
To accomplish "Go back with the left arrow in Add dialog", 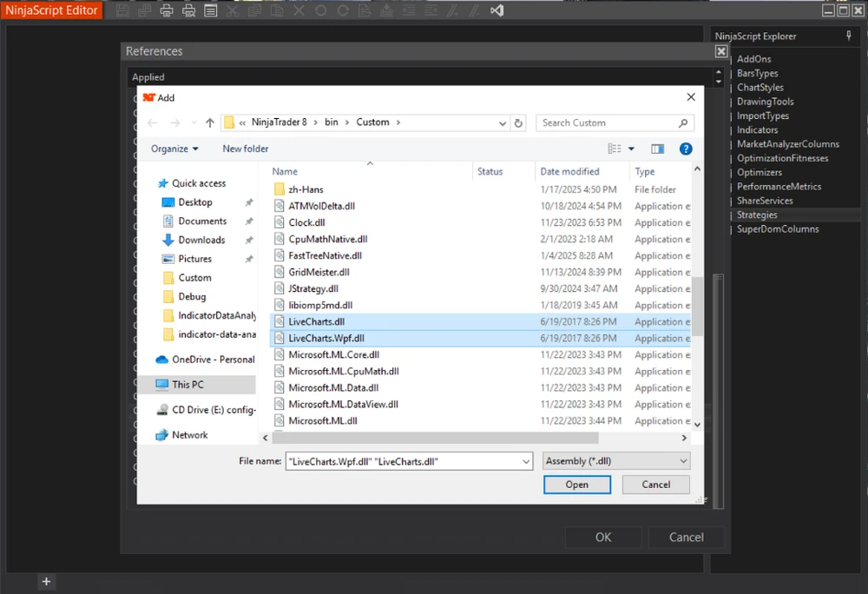I will [x=152, y=123].
